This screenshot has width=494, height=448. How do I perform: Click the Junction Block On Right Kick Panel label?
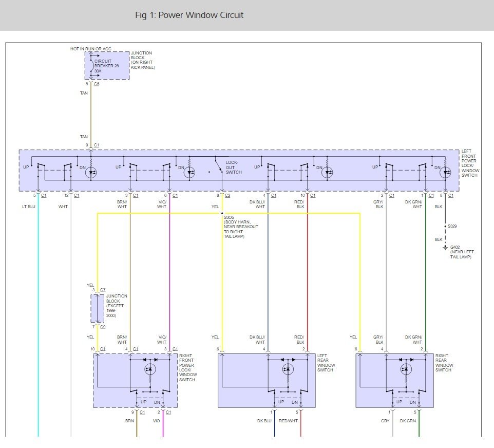(142, 60)
